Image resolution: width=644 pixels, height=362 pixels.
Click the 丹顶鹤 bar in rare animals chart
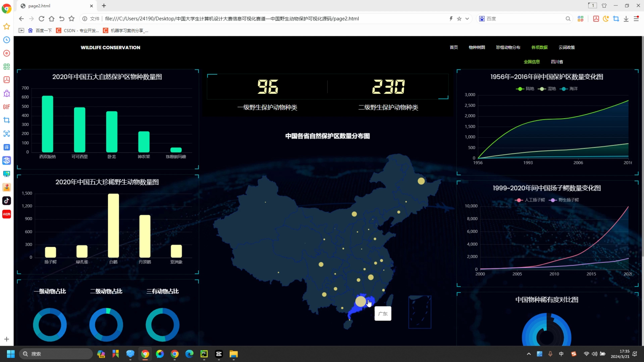[145, 236]
